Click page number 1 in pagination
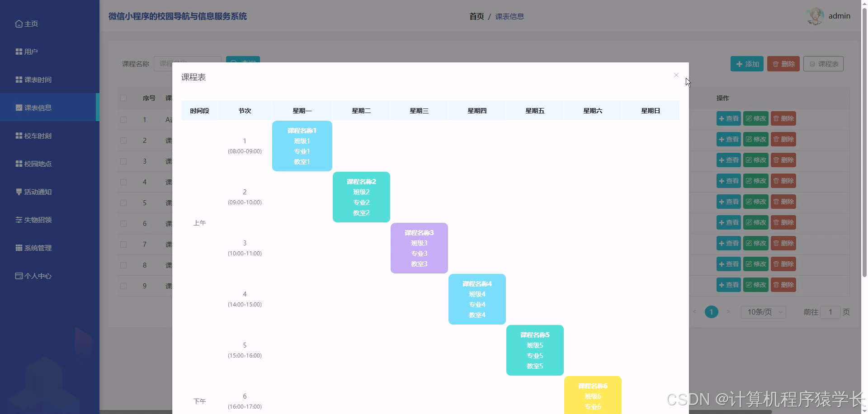The image size is (868, 414). [x=711, y=312]
